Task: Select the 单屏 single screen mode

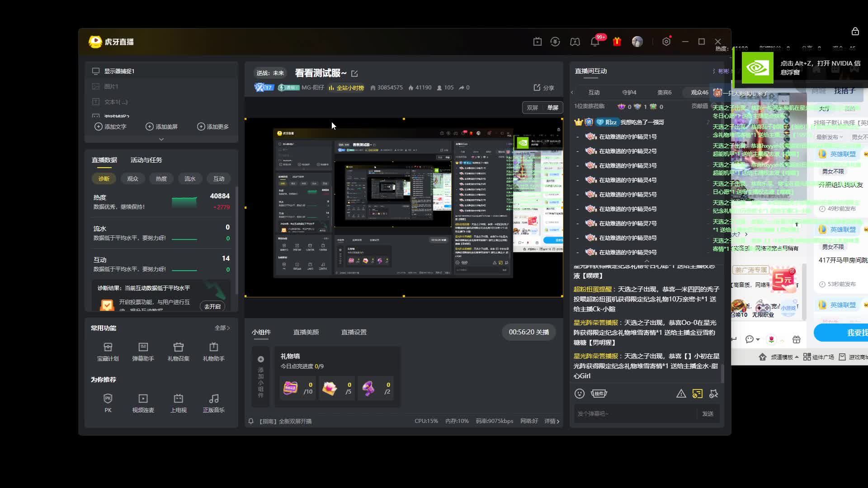Action: tap(552, 108)
